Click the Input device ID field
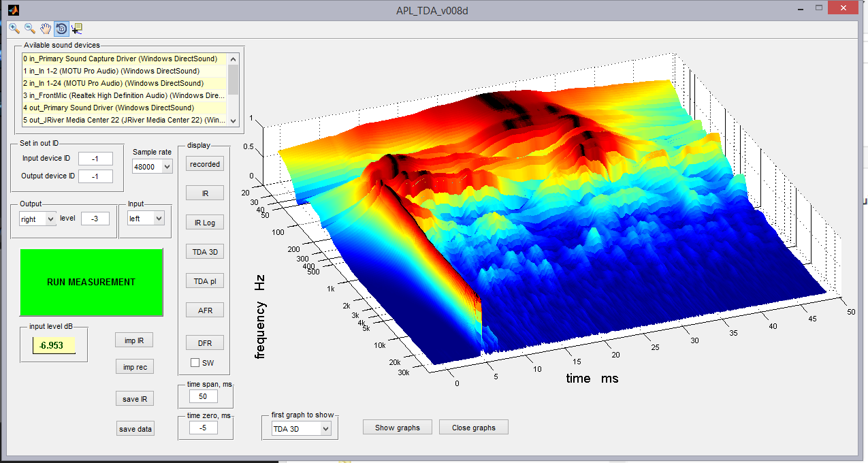 point(95,159)
